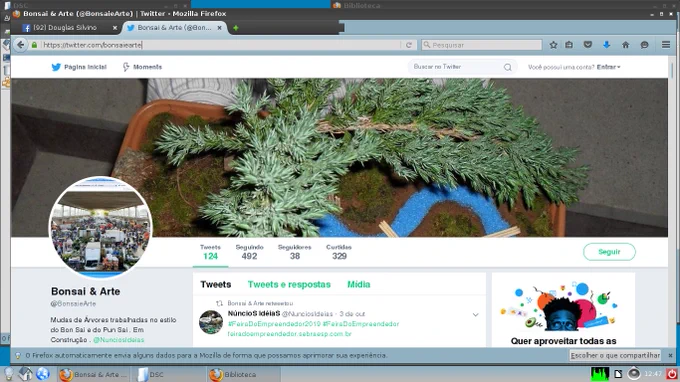Select the Tweets timeline tab
This screenshot has width=680, height=382.
[216, 284]
